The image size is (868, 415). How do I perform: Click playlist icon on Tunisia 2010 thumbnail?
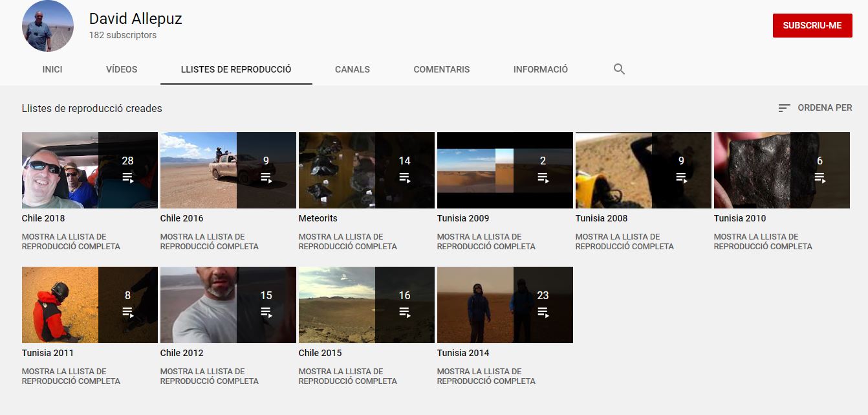[819, 177]
